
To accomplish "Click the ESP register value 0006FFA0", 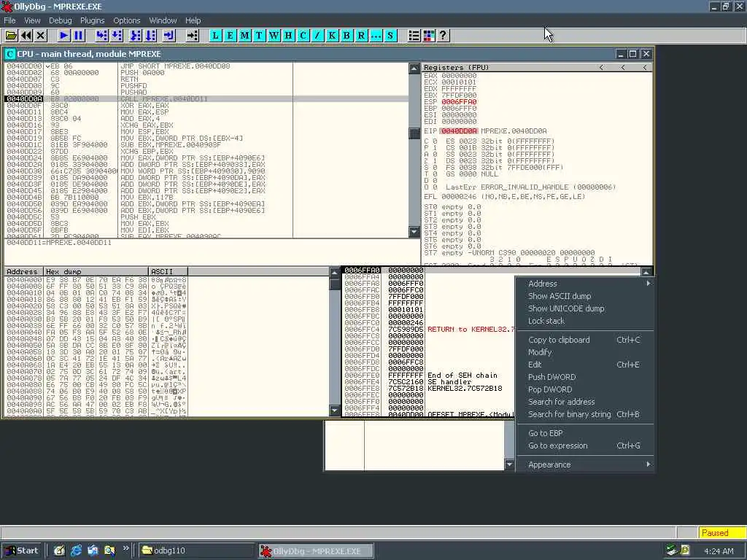I will [x=459, y=101].
